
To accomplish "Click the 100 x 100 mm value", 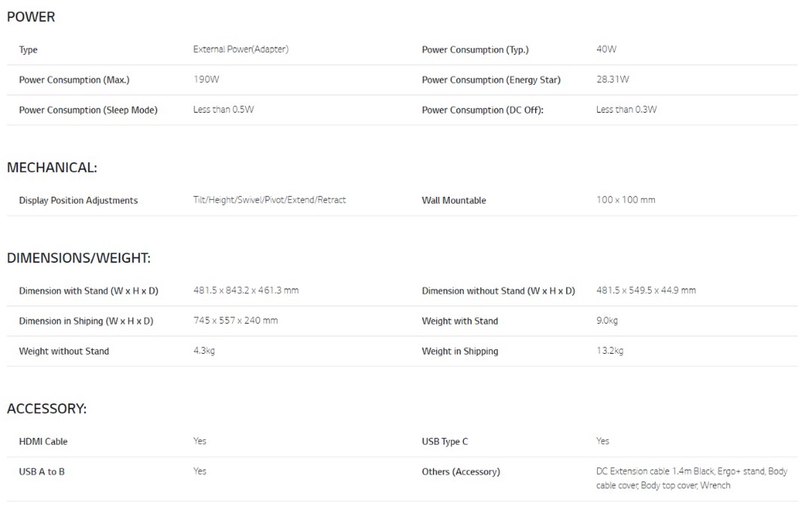I will (626, 200).
